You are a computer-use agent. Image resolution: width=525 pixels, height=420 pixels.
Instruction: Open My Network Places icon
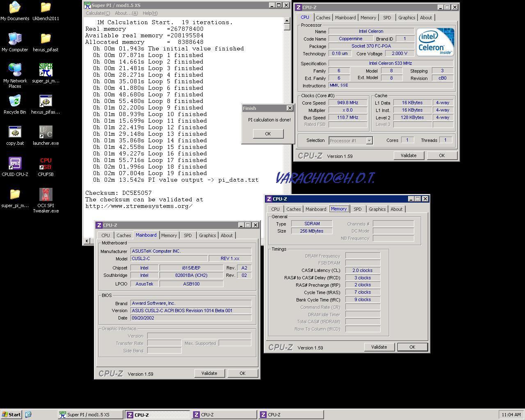(x=15, y=76)
